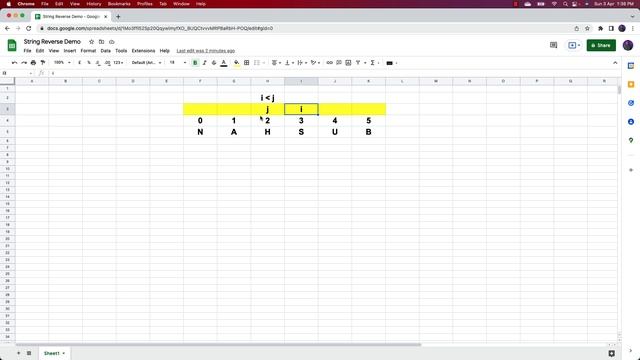Open the Data menu in Sheets
This screenshot has width=640, height=360.
pyautogui.click(x=106, y=51)
